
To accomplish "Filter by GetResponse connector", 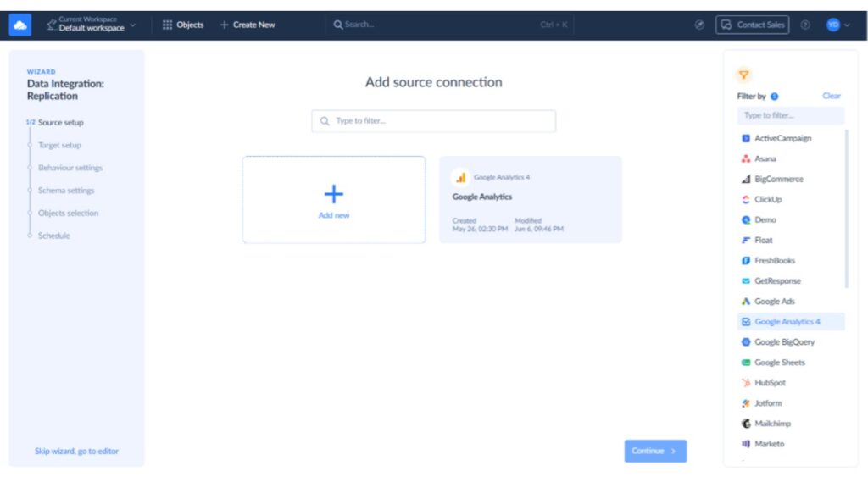I will (791, 281).
